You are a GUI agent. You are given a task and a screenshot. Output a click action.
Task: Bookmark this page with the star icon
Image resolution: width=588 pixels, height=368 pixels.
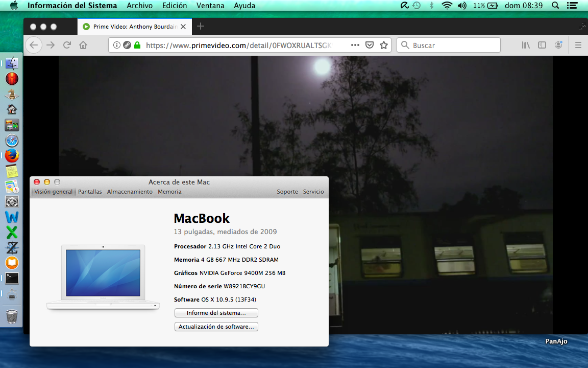(384, 45)
